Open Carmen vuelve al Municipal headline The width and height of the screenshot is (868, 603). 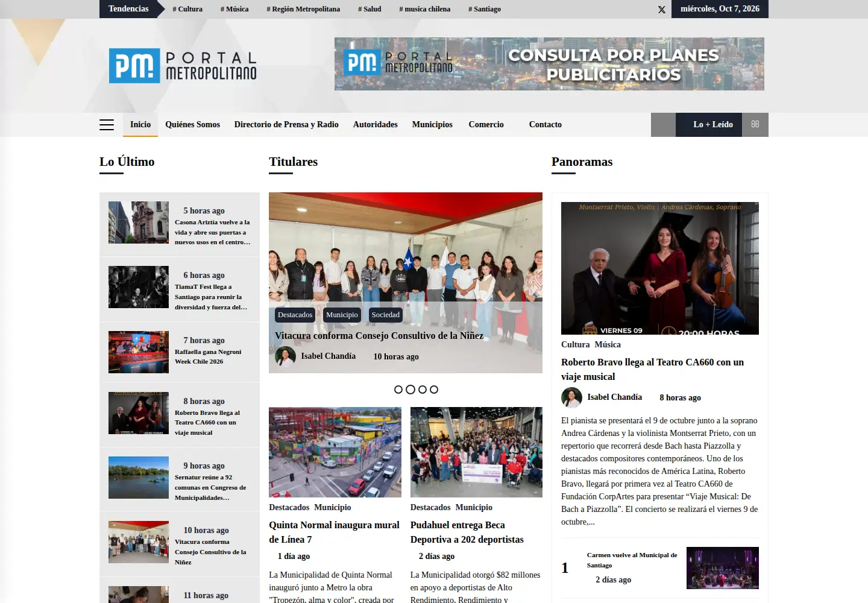(x=632, y=560)
